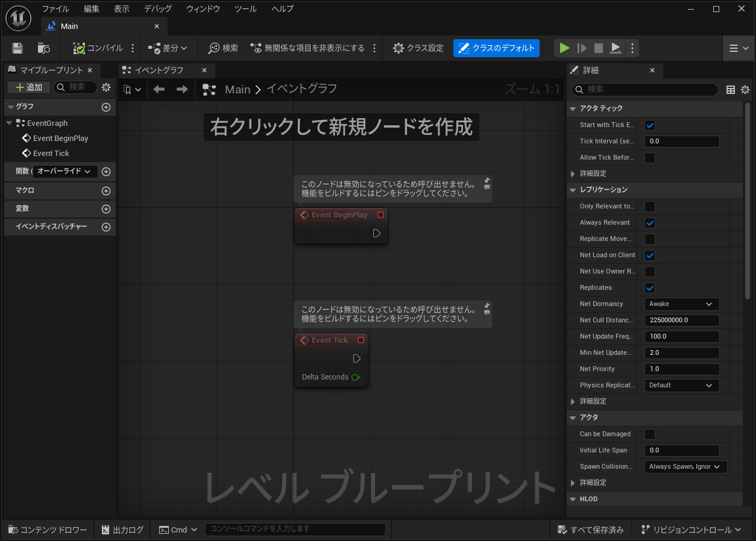
Task: Uncheck Net Load on Client checkbox
Action: 650,255
